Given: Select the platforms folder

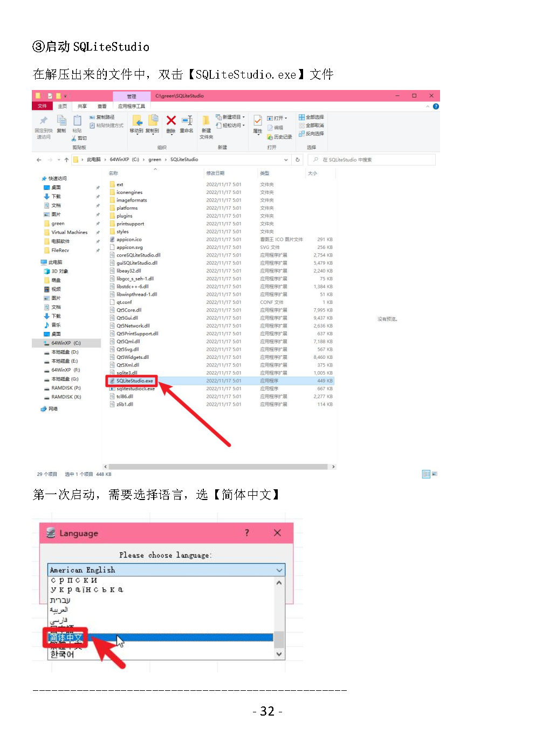Looking at the screenshot, I should (127, 209).
